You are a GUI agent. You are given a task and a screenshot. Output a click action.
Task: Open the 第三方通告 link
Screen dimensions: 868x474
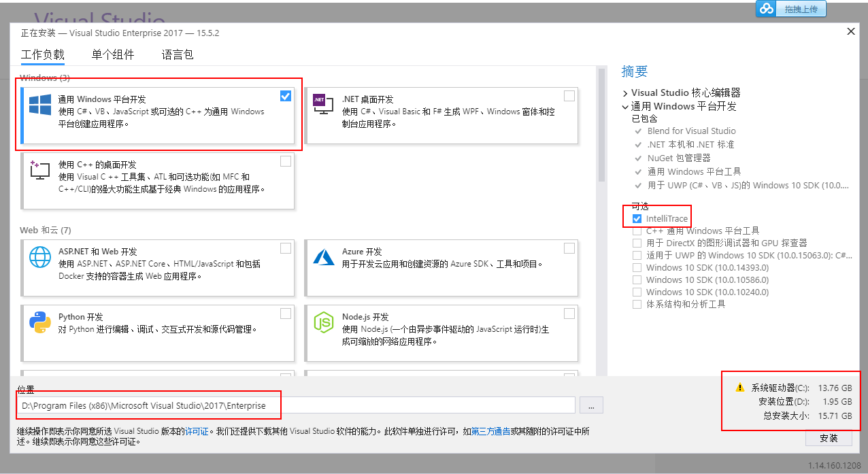pyautogui.click(x=490, y=431)
